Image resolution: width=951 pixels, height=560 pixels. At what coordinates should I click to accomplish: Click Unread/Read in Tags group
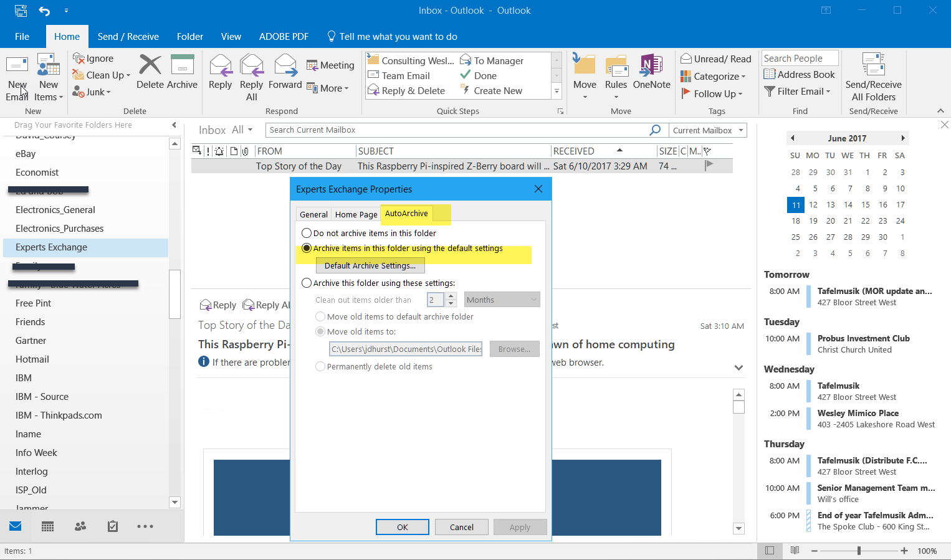[x=716, y=59]
